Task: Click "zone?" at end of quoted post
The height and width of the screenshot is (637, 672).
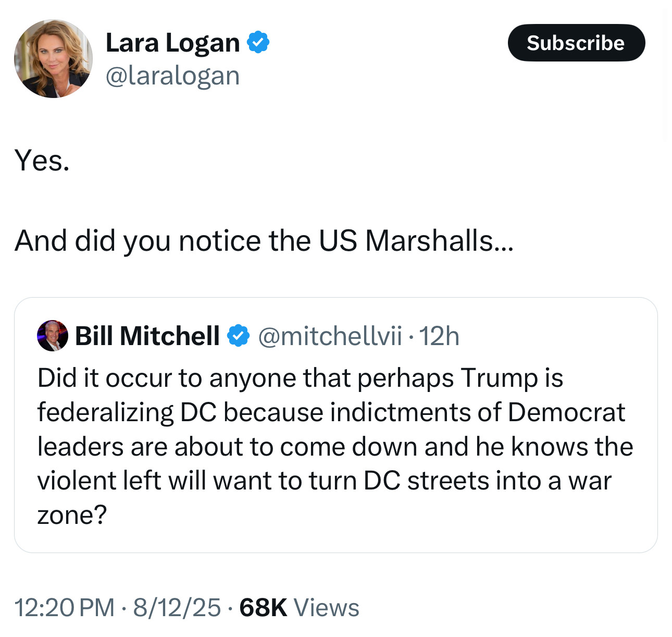Action: pos(72,515)
